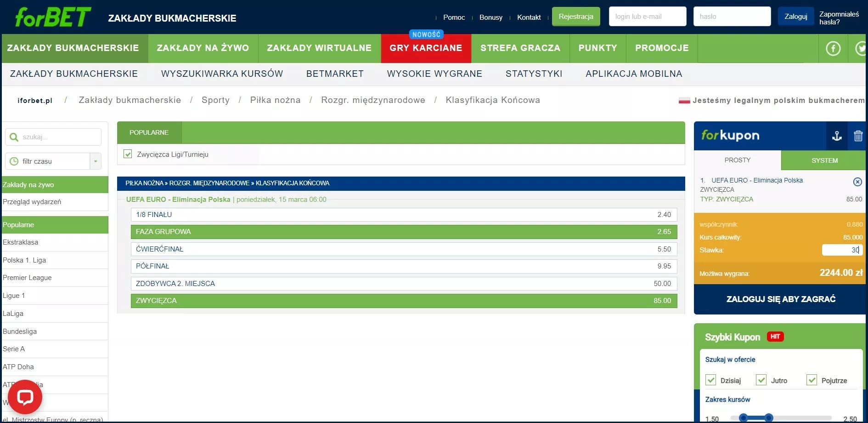Viewport: 868px width, 423px height.
Task: Open Premier League in the sidebar
Action: point(27,278)
